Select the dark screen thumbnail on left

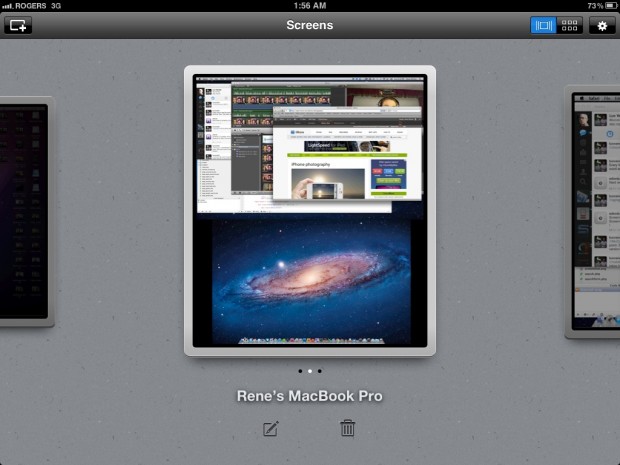[25, 212]
